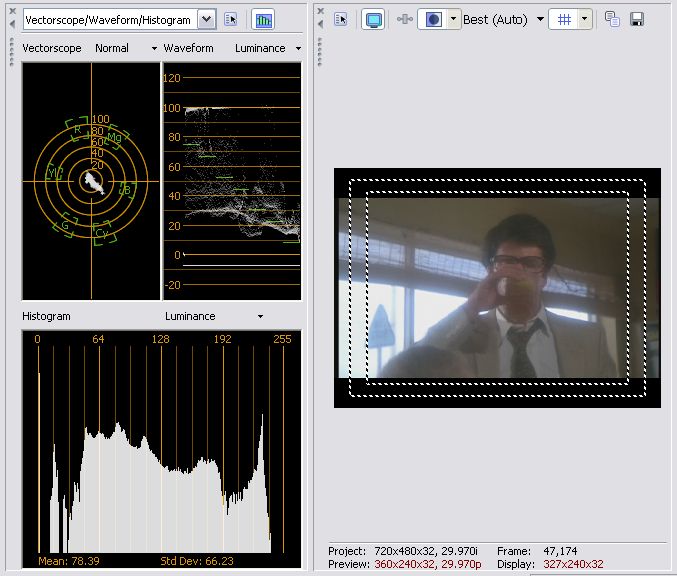Image resolution: width=677 pixels, height=576 pixels.
Task: Click the Vectorscope display
Action: [91, 181]
